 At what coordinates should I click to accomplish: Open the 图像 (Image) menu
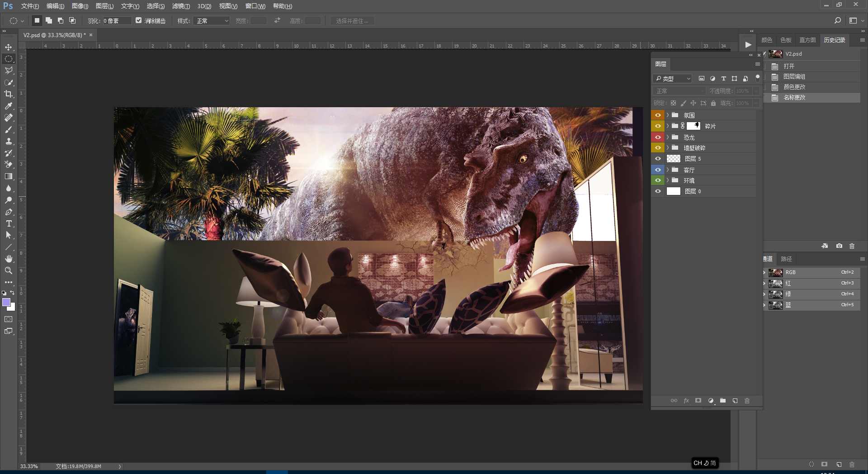click(x=80, y=6)
